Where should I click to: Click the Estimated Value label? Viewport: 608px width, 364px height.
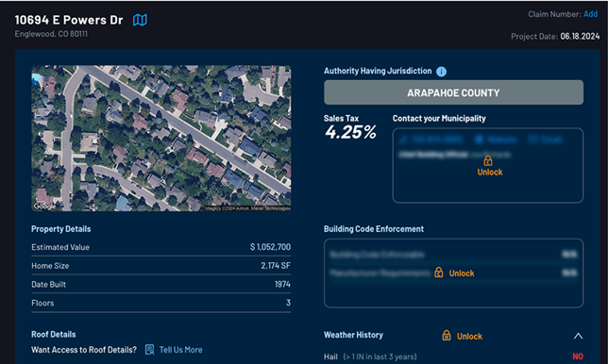click(60, 247)
